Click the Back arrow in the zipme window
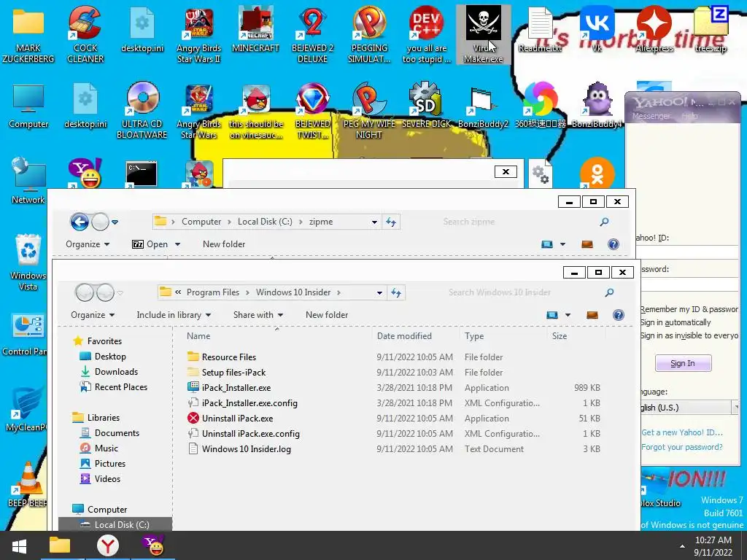This screenshot has width=747, height=560. (80, 222)
